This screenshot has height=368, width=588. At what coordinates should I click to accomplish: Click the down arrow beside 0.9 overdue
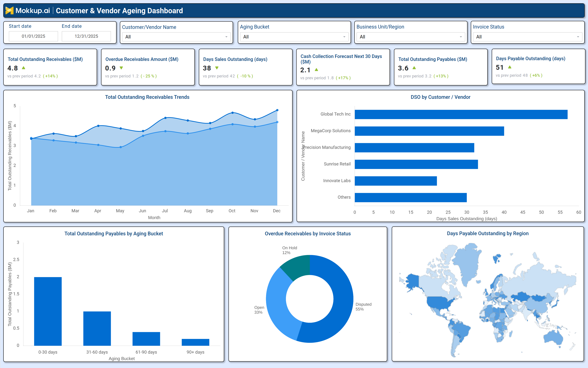121,68
